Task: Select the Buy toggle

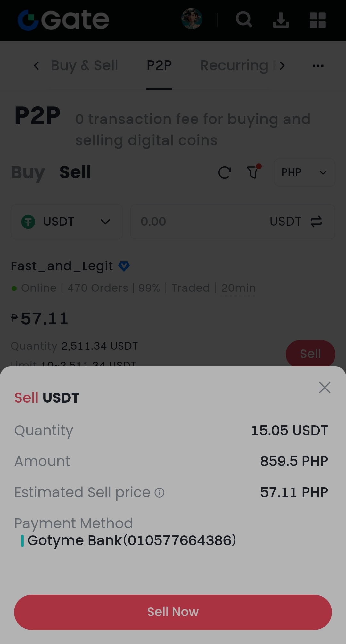Action: click(x=28, y=172)
